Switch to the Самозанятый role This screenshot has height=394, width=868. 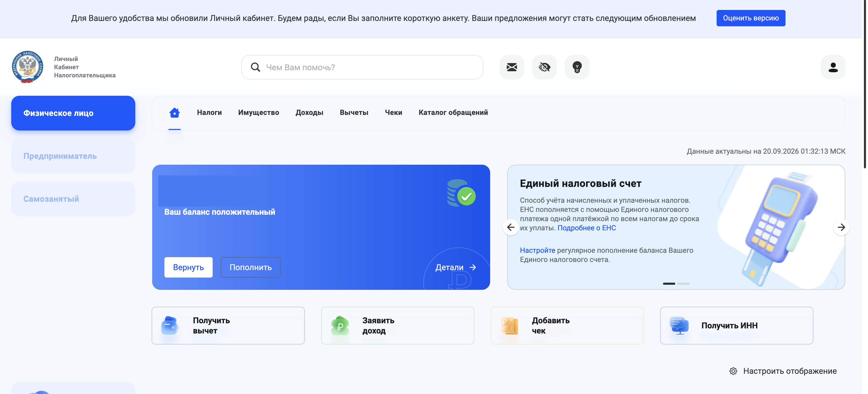pos(73,199)
